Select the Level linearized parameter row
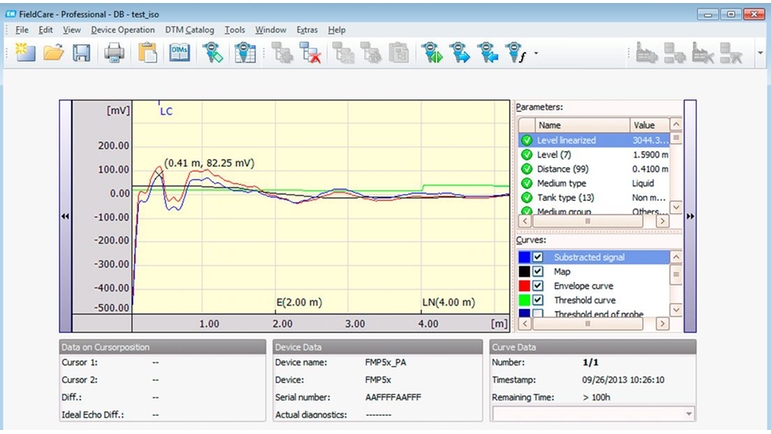Viewport: 771px width, 434px height. click(x=594, y=140)
